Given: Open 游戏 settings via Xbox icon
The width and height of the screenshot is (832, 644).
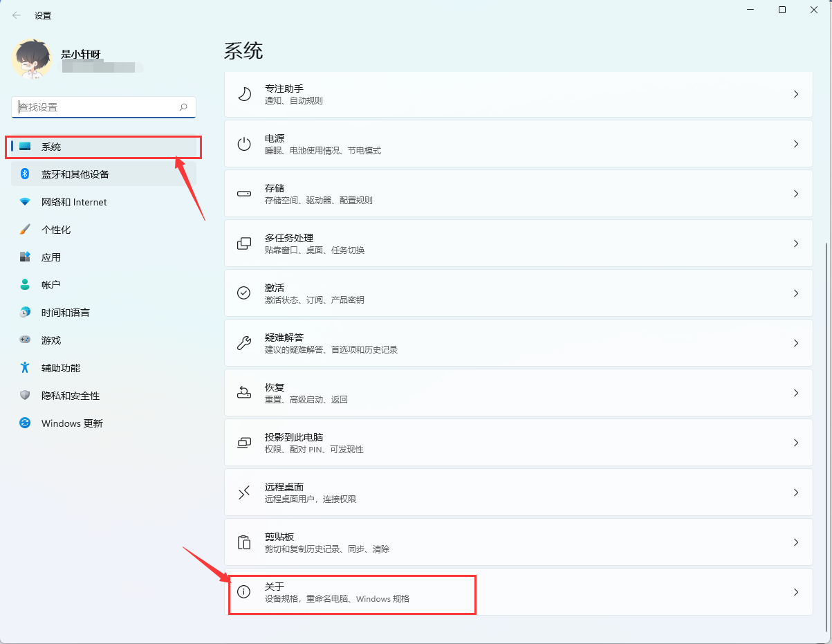Looking at the screenshot, I should click(24, 340).
